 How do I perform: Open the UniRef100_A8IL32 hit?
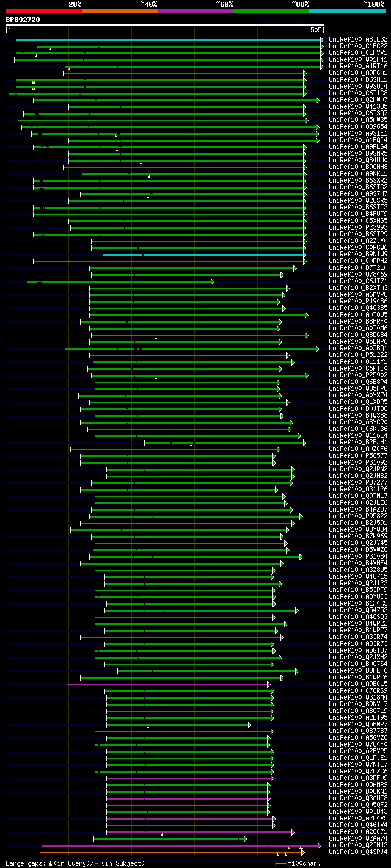[x=358, y=40]
